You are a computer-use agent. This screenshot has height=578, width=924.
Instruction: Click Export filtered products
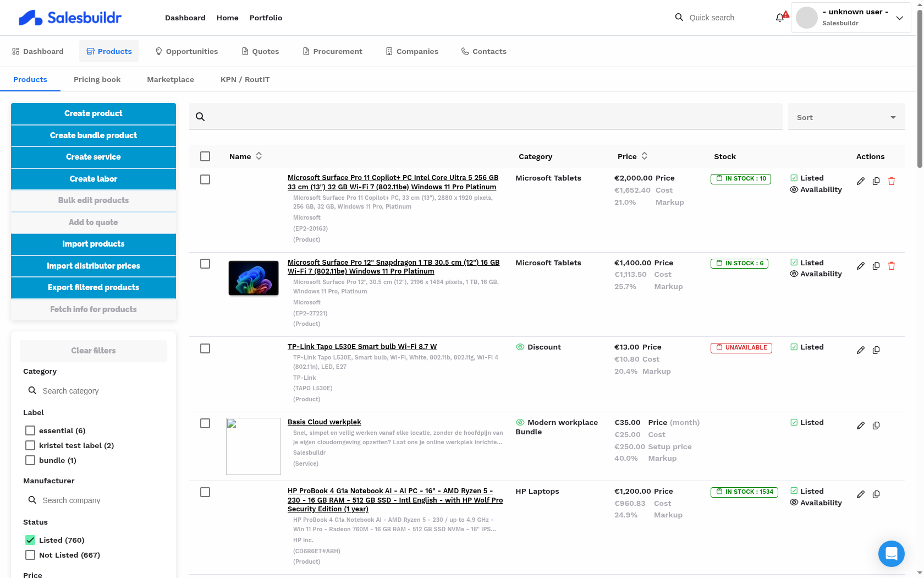94,287
